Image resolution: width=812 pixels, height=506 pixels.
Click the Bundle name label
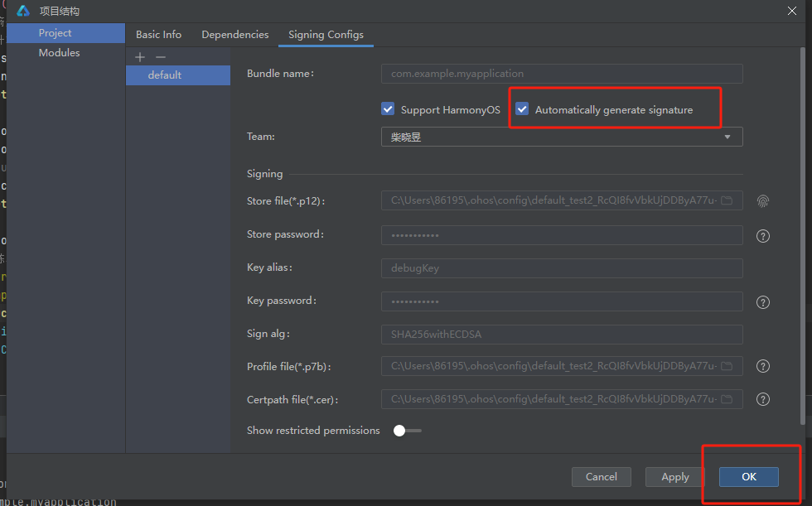(x=280, y=74)
